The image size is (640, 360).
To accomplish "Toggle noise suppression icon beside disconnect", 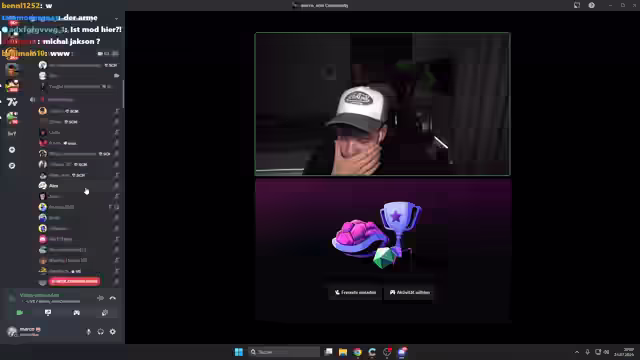I will [x=100, y=298].
